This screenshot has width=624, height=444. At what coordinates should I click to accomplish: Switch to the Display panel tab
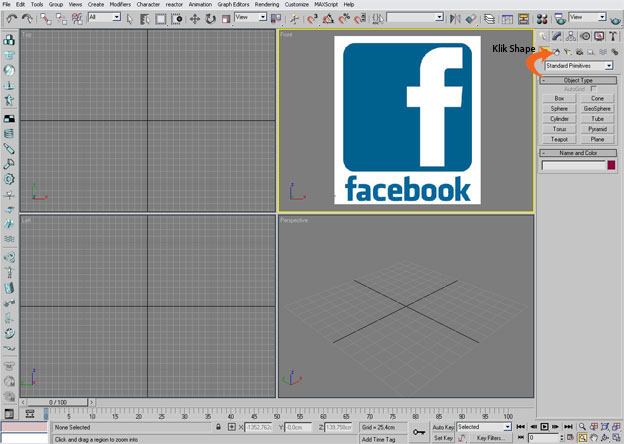[x=599, y=36]
